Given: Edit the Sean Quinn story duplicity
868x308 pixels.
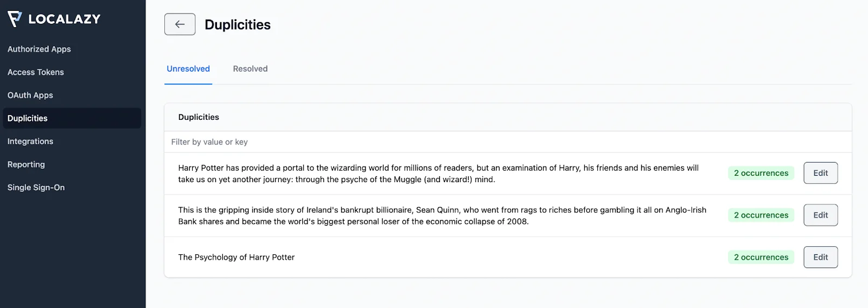Looking at the screenshot, I should [820, 215].
